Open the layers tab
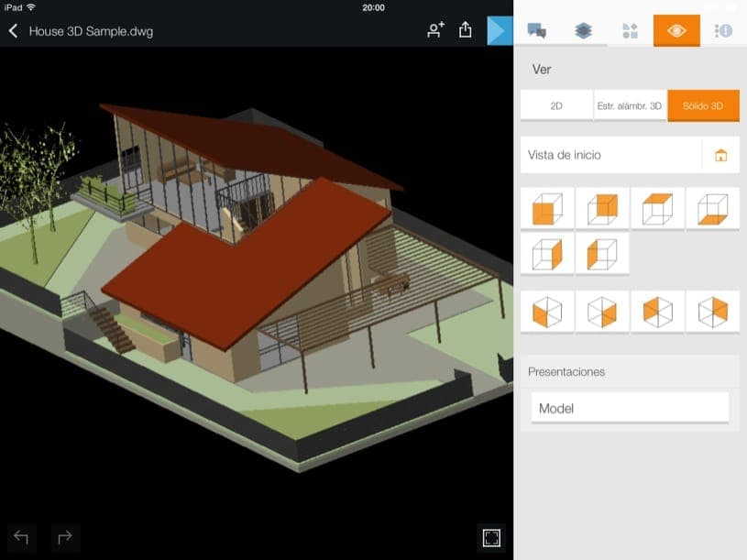 click(584, 30)
